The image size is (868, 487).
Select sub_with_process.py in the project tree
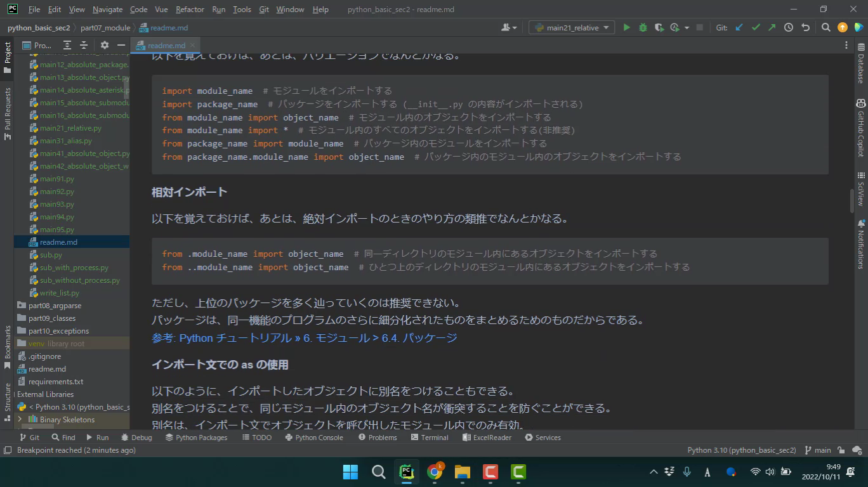tap(74, 268)
